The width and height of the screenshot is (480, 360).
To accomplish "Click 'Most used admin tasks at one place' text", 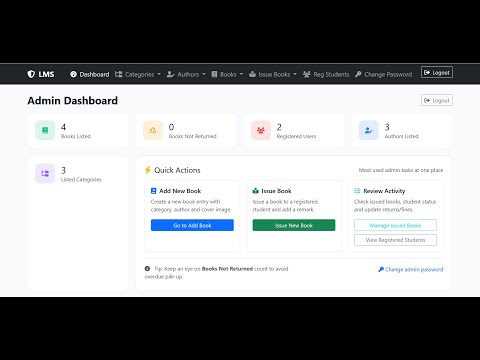I will pyautogui.click(x=401, y=170).
